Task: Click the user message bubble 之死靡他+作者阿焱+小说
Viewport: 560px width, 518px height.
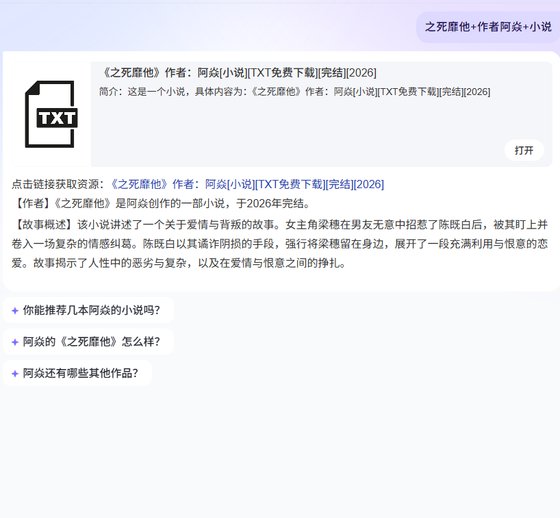Action: [488, 27]
